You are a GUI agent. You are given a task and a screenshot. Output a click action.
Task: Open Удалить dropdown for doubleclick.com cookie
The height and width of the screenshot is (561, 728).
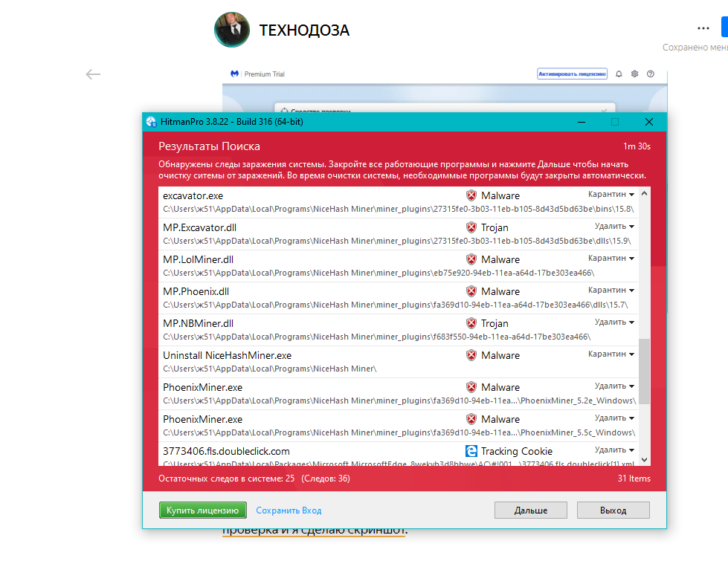tap(614, 450)
